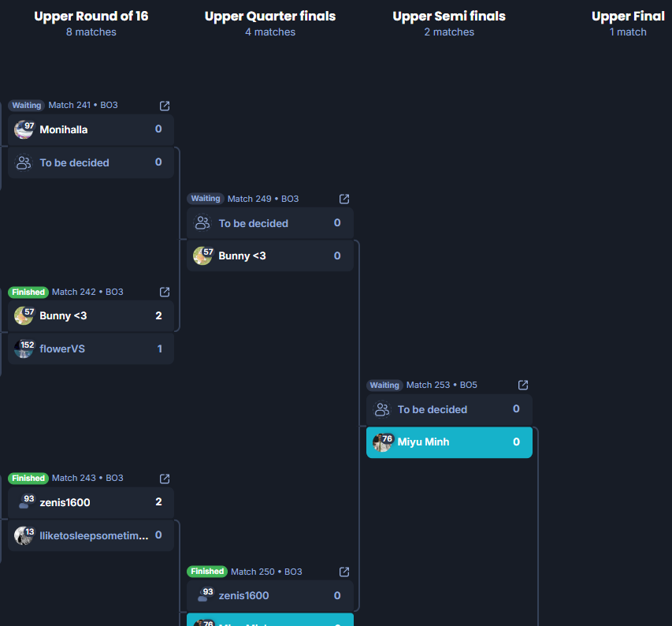This screenshot has height=626, width=672.
Task: Select Iliketosleepsometim... row in Match 243
Action: pos(91,535)
